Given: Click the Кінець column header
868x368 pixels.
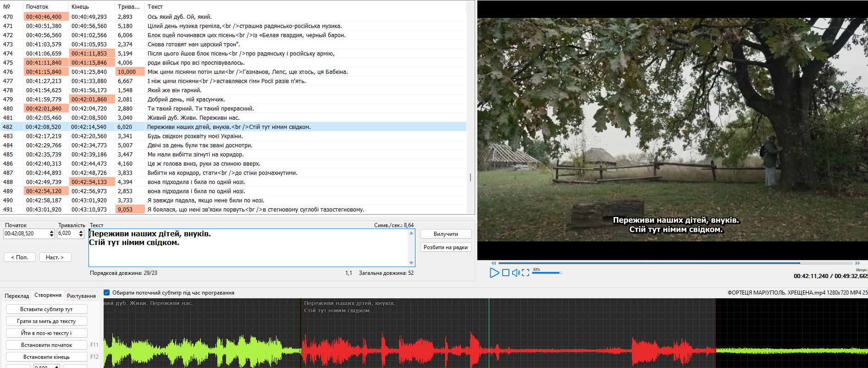Looking at the screenshot, I should click(x=92, y=6).
